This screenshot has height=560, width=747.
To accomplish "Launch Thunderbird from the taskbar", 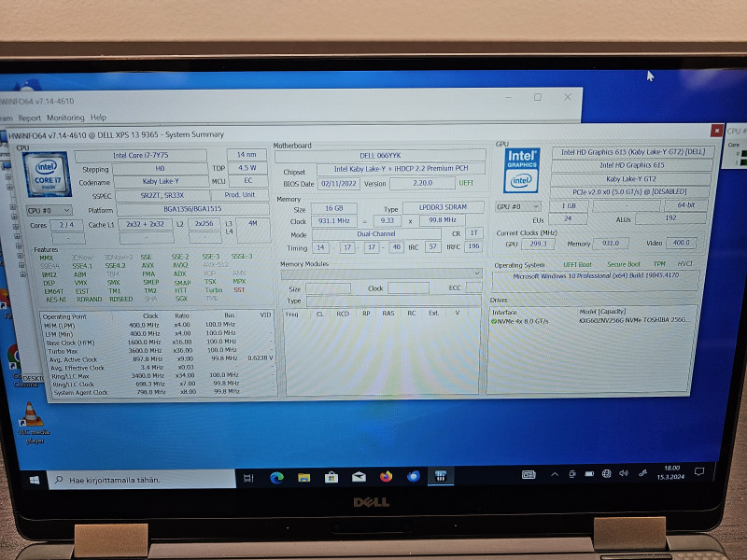I will coord(413,476).
